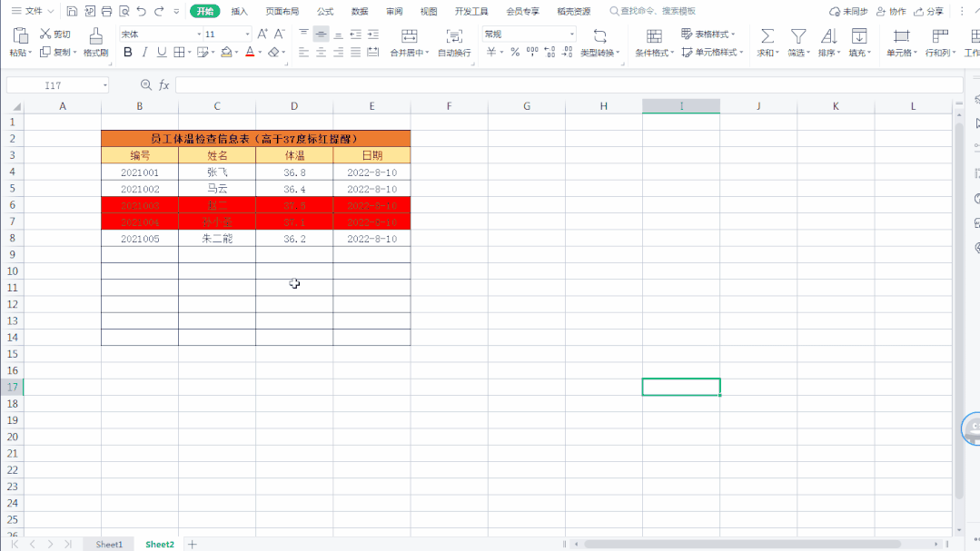Apply thousands separator format

[x=532, y=53]
